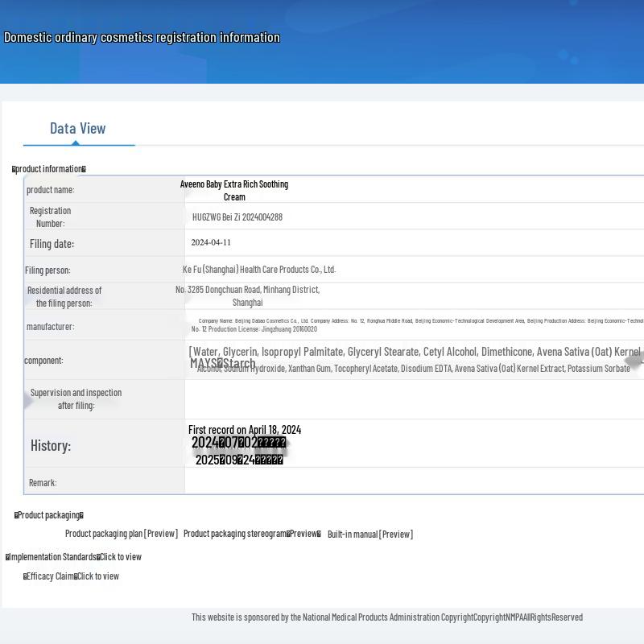
Task: Click 'Residential address of the filing person' label
Action: coord(64,297)
